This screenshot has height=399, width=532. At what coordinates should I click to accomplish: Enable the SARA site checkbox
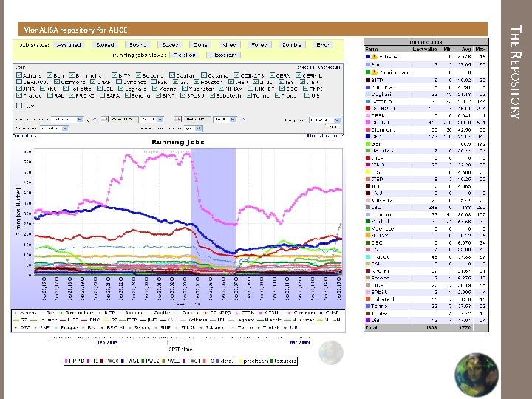click(x=102, y=95)
